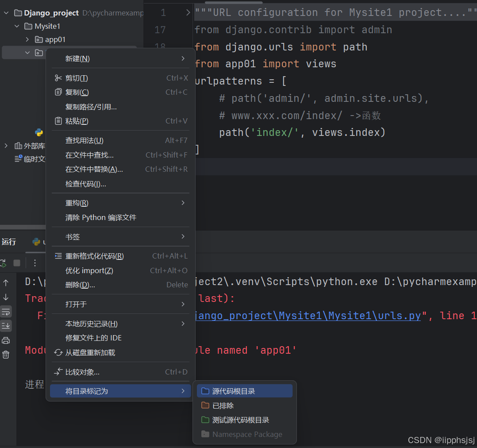Click the horizontal scrollbar above the editor
The width and height of the screenshot is (477, 448).
click(235, 2)
